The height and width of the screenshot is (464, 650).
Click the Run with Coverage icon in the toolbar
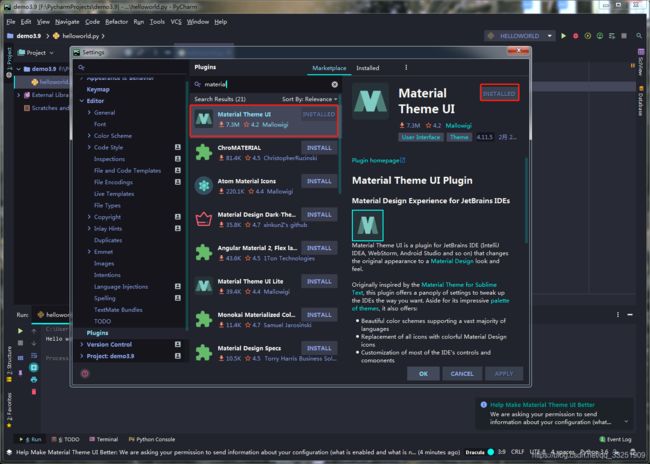coord(587,36)
